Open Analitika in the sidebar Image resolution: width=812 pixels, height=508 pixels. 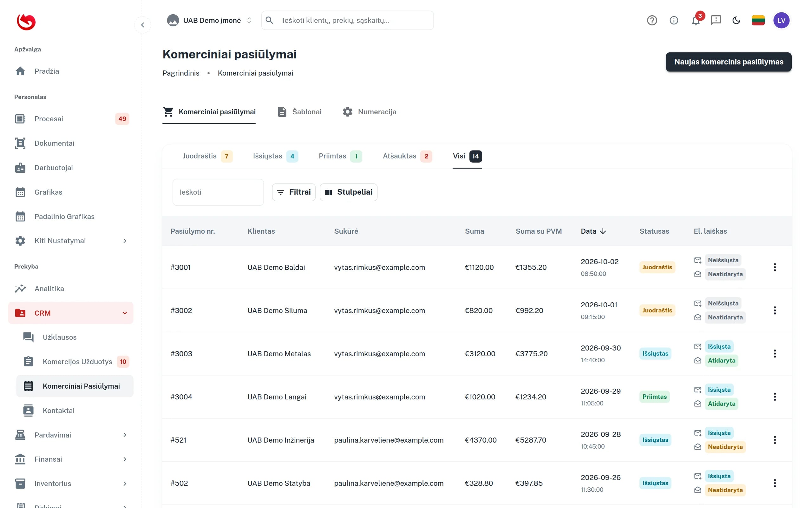tap(71, 289)
